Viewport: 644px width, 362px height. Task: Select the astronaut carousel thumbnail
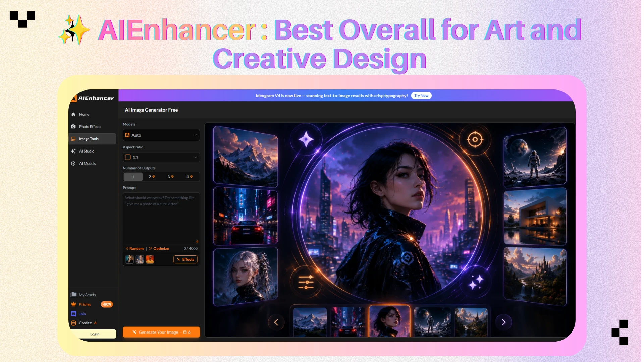(432, 322)
